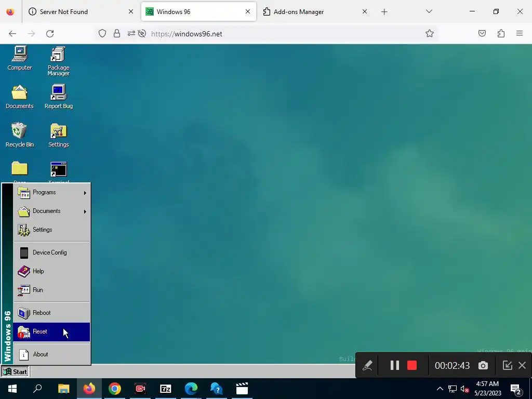Screen dimensions: 532x399
Task: Choose Device Config in the Start menu
Action: 51,252
